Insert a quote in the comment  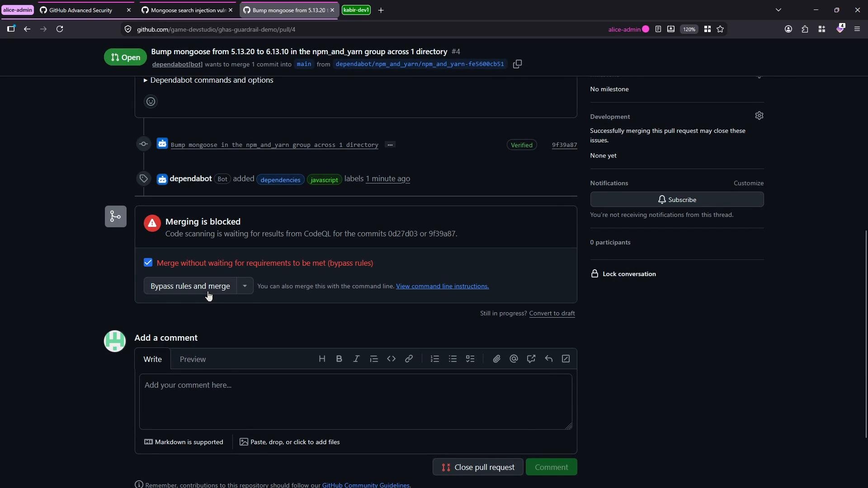coord(374,359)
